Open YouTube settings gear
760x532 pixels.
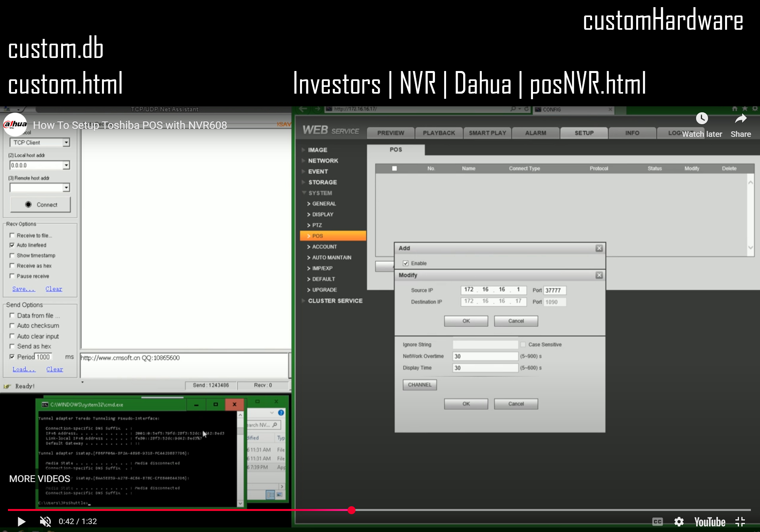[x=679, y=522]
